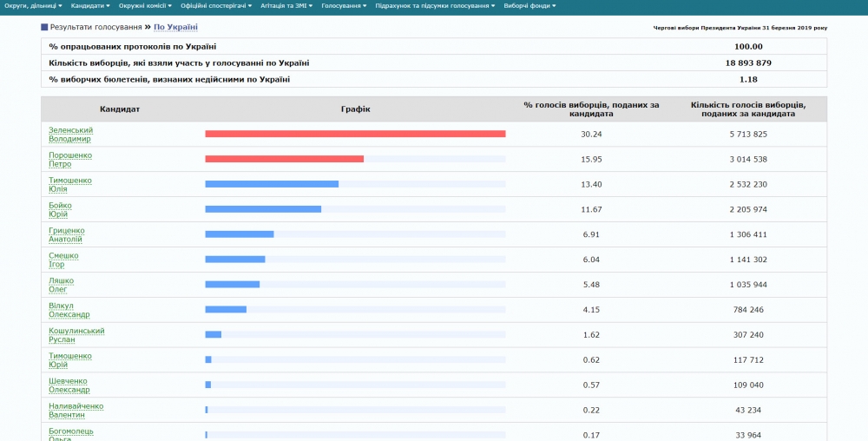Select the 307 240 votes cell

click(748, 335)
